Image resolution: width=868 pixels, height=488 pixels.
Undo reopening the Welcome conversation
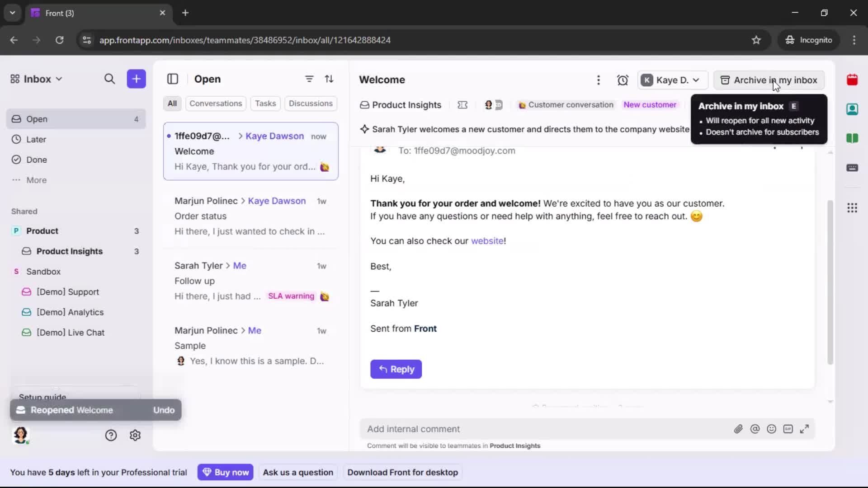click(164, 410)
